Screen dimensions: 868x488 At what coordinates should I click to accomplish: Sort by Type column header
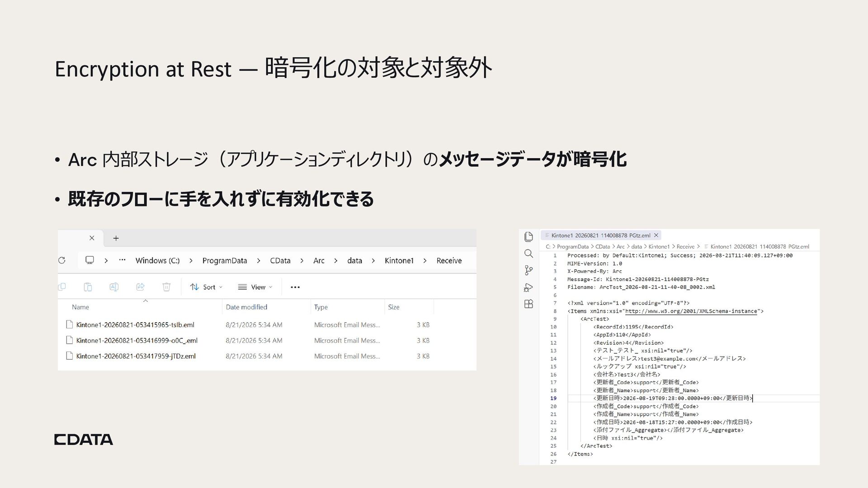(321, 307)
